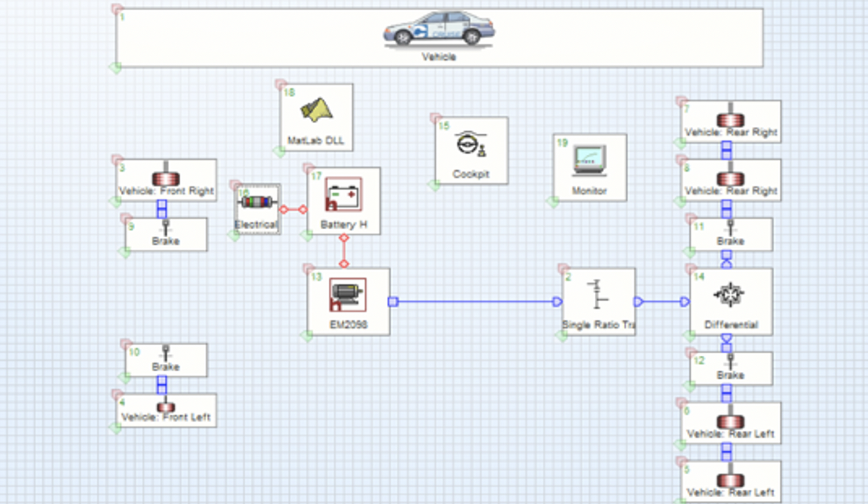The width and height of the screenshot is (868, 504).
Task: Click the bottom Vehicle: Rear Left wheel block
Action: click(x=731, y=481)
